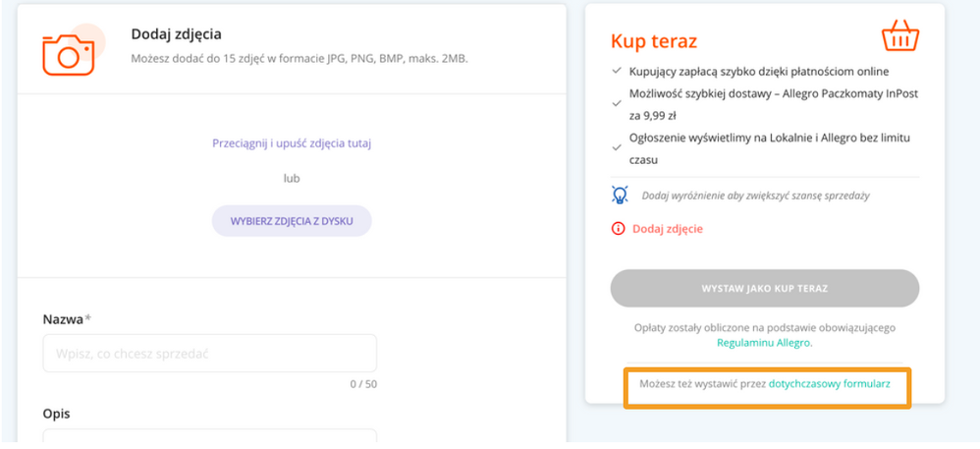
Task: Click the checkmark beside online payments benefit
Action: coord(617,72)
